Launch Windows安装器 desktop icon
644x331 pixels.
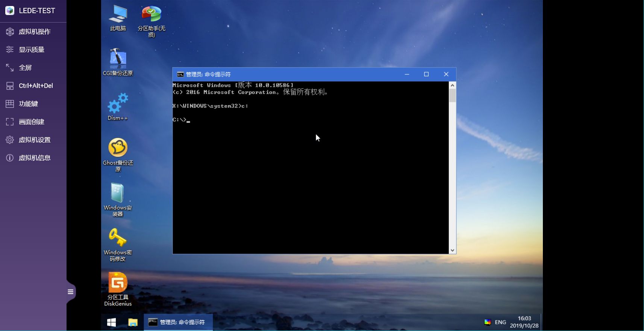pyautogui.click(x=118, y=200)
